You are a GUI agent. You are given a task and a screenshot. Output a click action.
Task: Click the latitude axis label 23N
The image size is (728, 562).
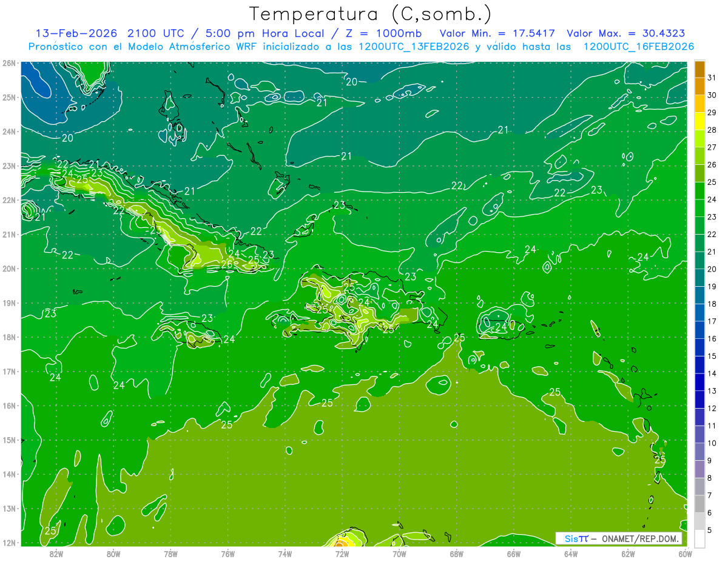[x=8, y=166]
